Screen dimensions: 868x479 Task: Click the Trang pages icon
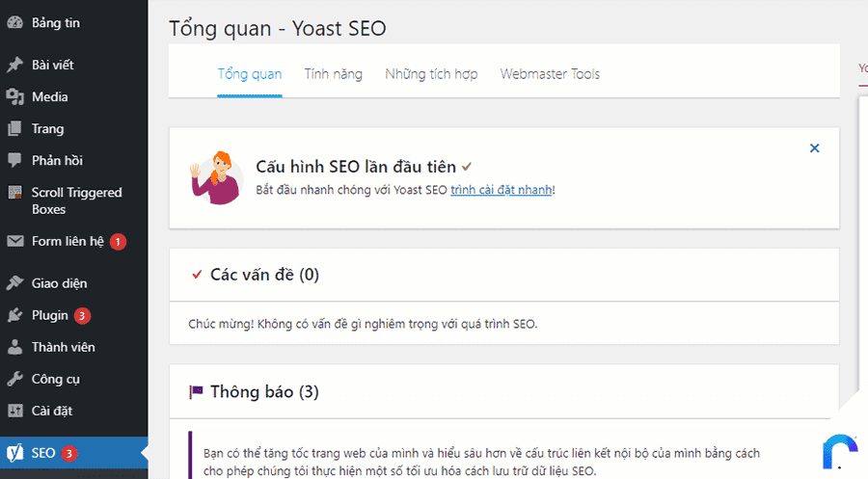14,129
